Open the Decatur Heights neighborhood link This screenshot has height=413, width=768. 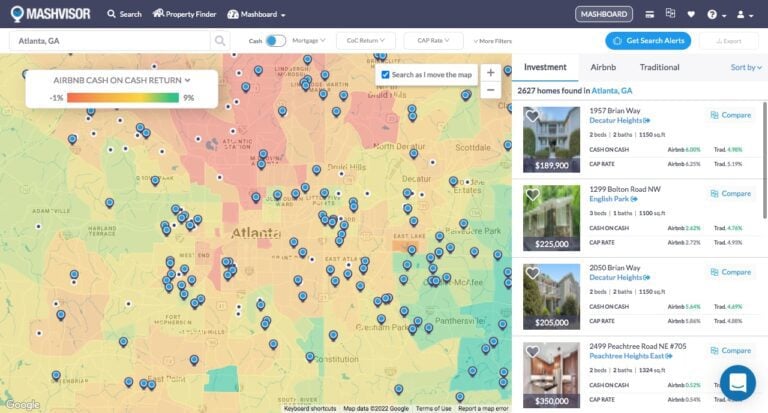[x=619, y=120]
